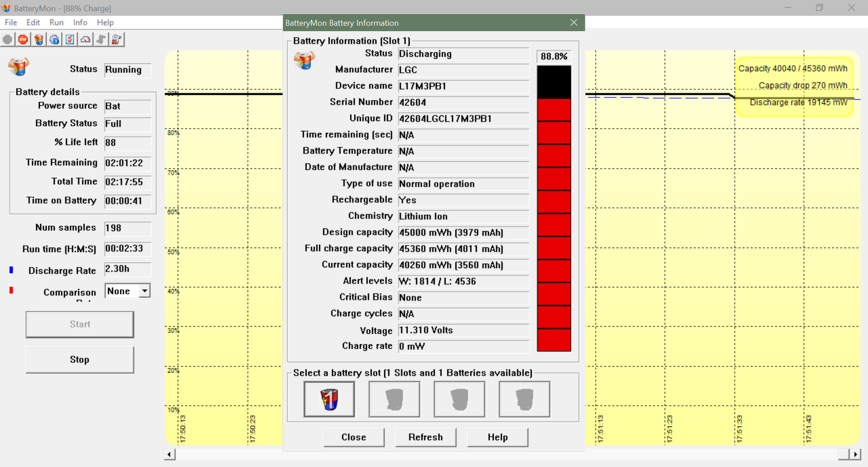Click the Design capacity value 45000 mWh
This screenshot has width=868, height=467.
463,233
